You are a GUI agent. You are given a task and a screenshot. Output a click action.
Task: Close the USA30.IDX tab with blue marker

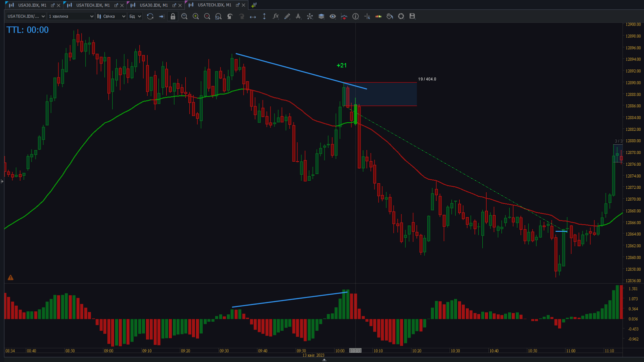point(59,5)
